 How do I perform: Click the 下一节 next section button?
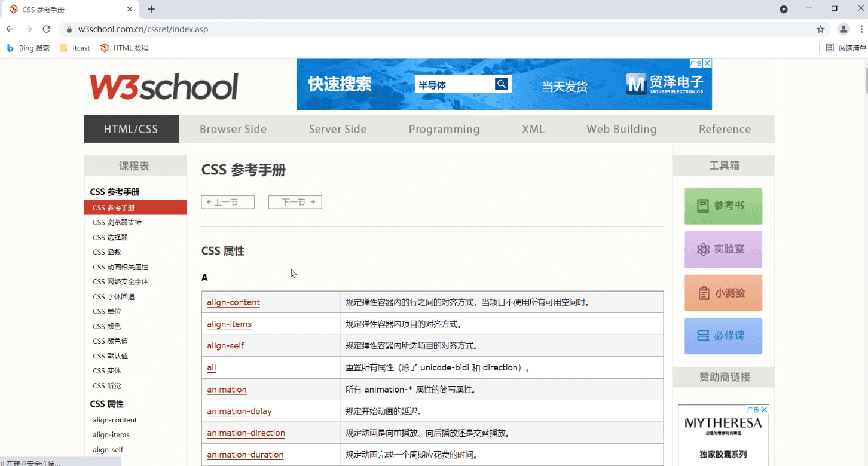click(x=295, y=202)
